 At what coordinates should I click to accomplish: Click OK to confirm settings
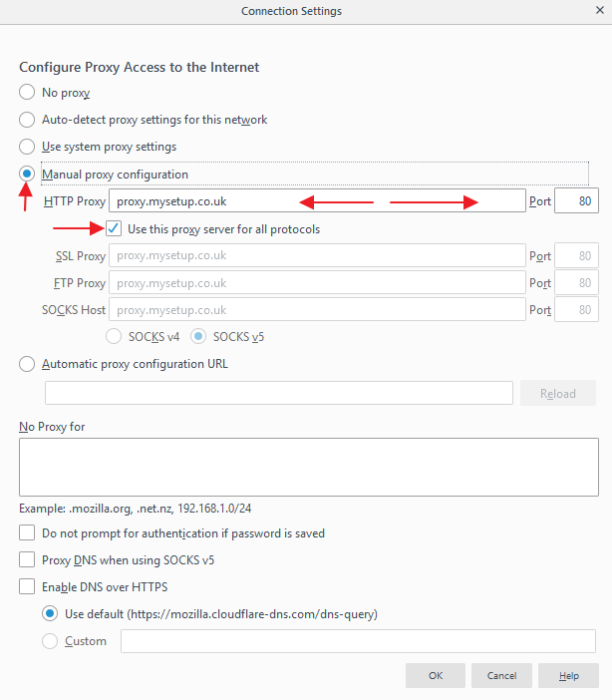(x=436, y=675)
